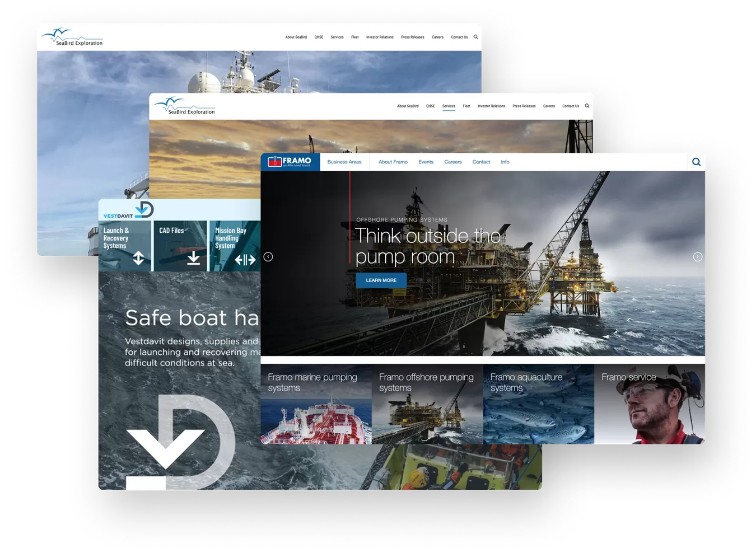Open the CAD Files download tile
This screenshot has width=756, height=553.
click(180, 246)
